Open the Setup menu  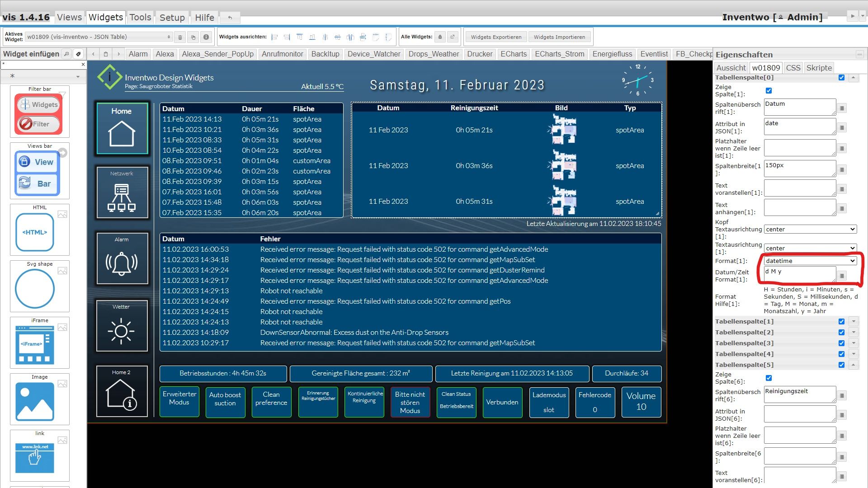tap(172, 17)
